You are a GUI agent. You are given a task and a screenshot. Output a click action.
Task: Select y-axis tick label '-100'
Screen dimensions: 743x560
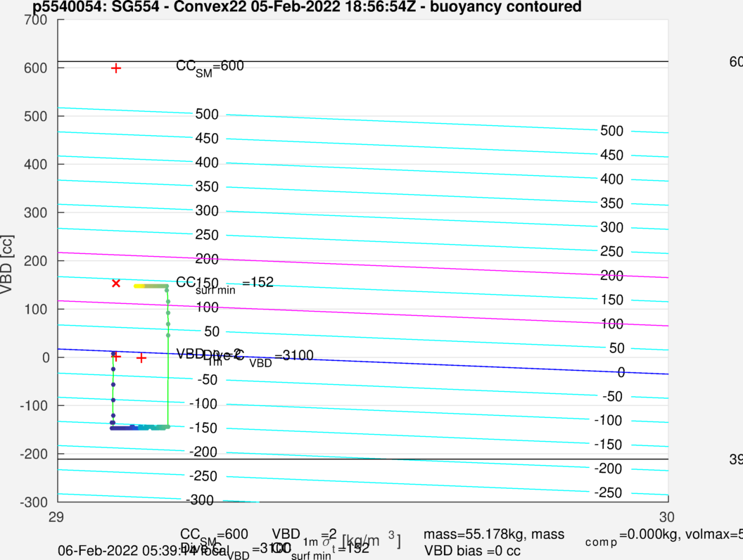[x=34, y=406]
